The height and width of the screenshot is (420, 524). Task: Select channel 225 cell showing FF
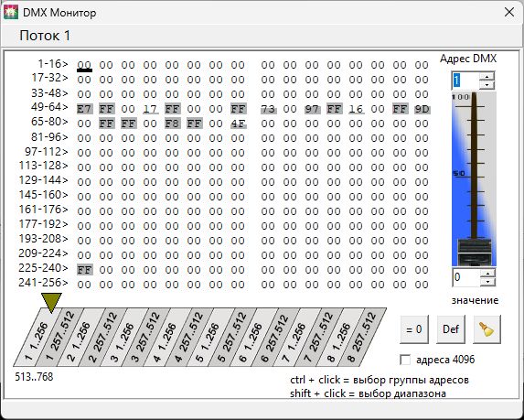(84, 270)
